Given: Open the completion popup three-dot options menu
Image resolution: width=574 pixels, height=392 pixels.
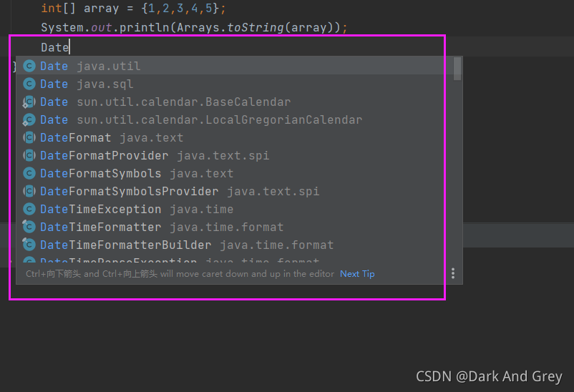Looking at the screenshot, I should pyautogui.click(x=453, y=273).
